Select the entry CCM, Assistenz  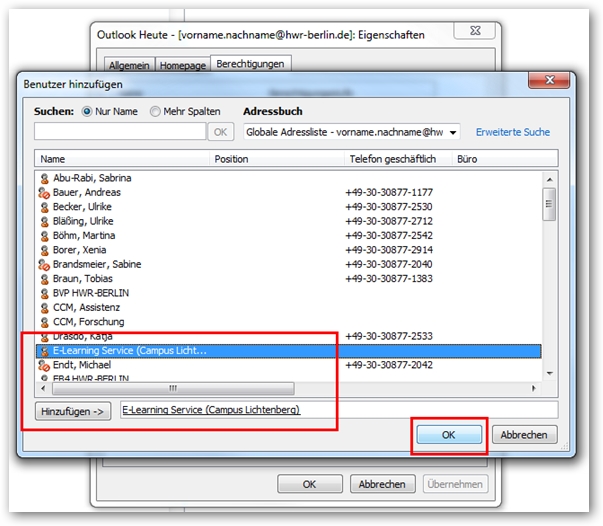tap(87, 307)
